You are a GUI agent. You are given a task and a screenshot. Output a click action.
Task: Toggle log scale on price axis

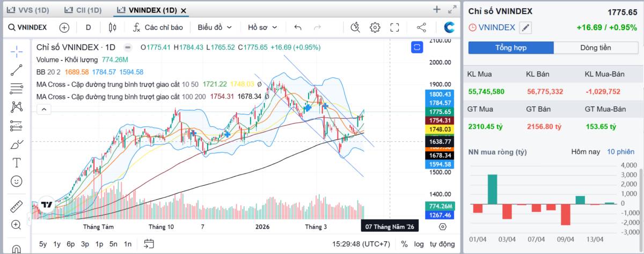coord(419,244)
